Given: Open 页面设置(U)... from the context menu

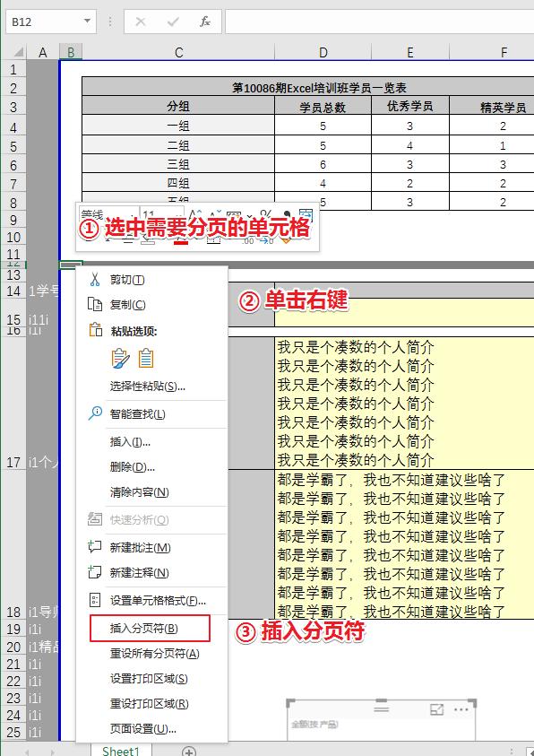Looking at the screenshot, I should pyautogui.click(x=151, y=729).
